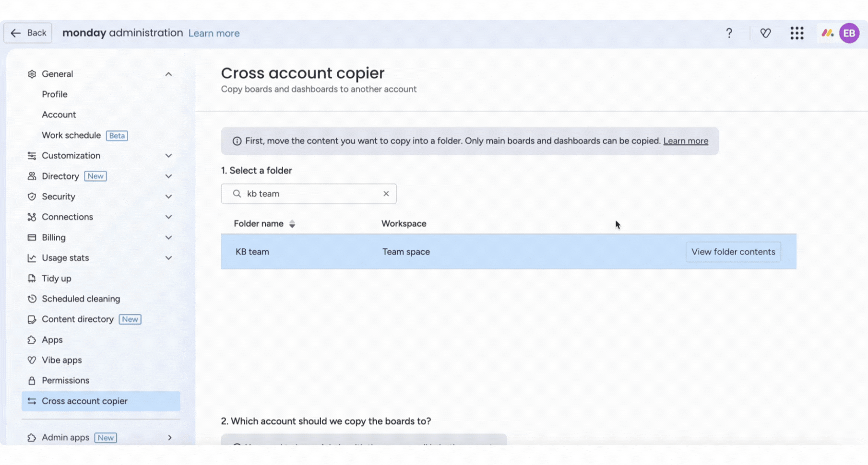
Task: Click the Content directory icon
Action: [x=32, y=319]
